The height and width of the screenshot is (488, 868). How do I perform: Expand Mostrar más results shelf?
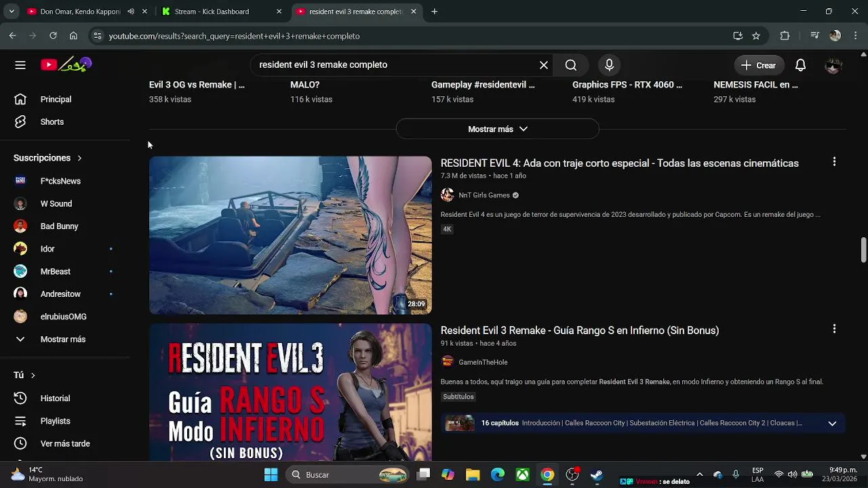click(x=497, y=129)
